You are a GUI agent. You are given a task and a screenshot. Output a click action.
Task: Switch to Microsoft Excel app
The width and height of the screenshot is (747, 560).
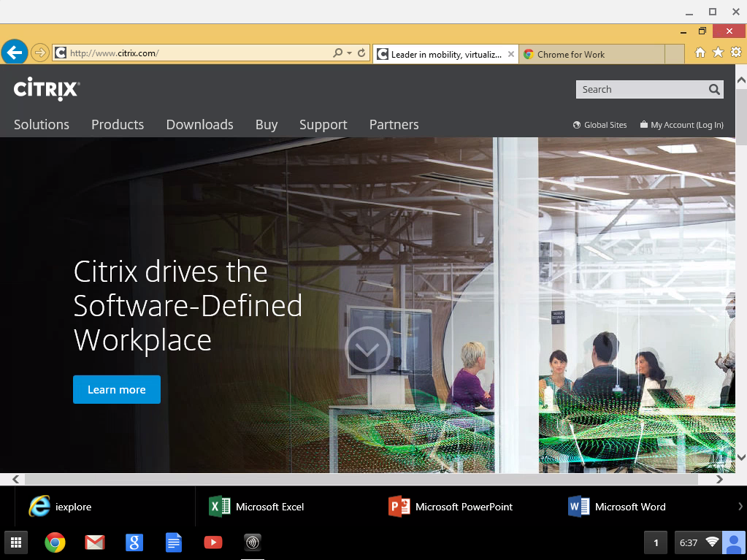pos(257,507)
